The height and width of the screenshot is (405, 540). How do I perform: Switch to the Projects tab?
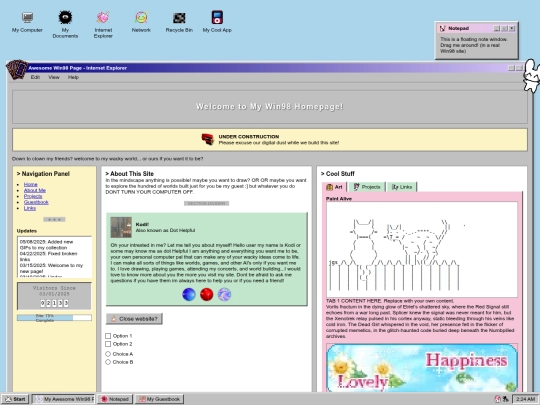click(367, 187)
